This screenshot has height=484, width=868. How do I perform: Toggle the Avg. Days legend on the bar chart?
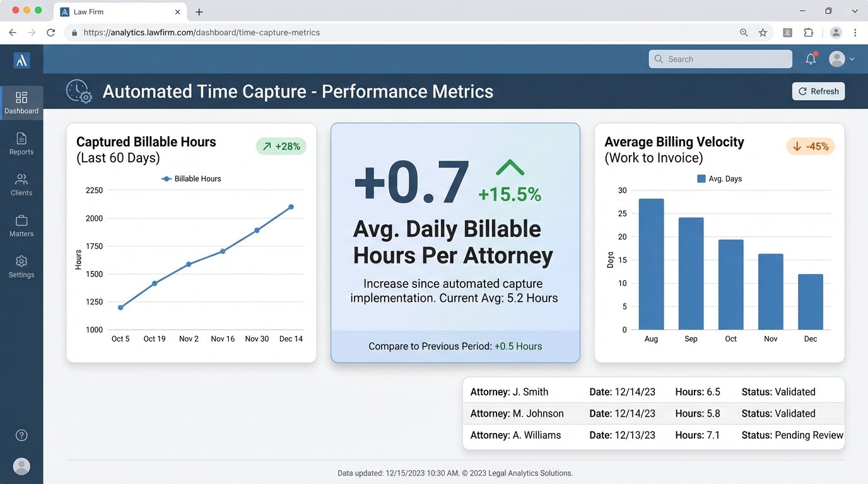click(x=720, y=178)
